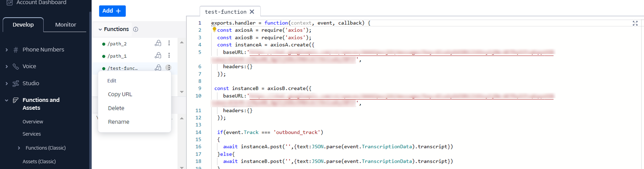Select the /path_2 function
This screenshot has height=169, width=644.
coord(117,44)
